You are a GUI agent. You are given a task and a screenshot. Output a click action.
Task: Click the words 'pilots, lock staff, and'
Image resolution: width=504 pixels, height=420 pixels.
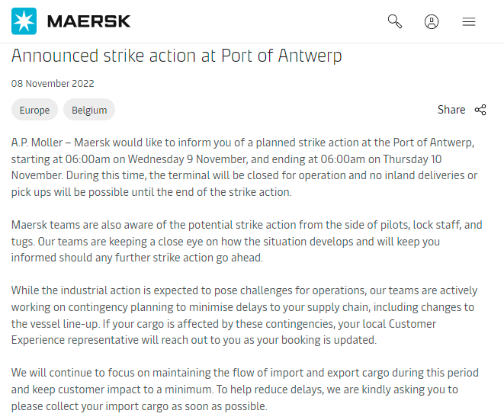click(420, 225)
